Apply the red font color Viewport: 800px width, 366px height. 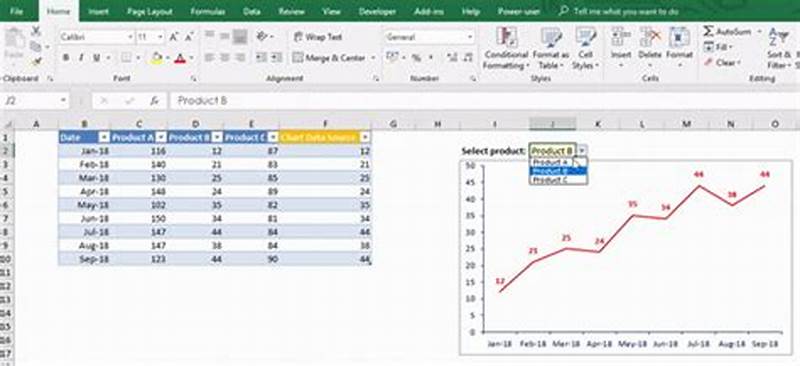180,58
